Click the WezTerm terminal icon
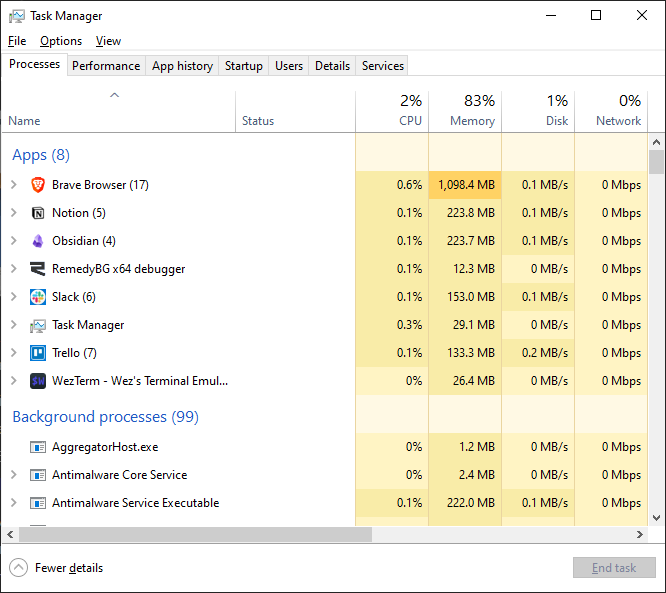The image size is (666, 593). click(x=38, y=381)
